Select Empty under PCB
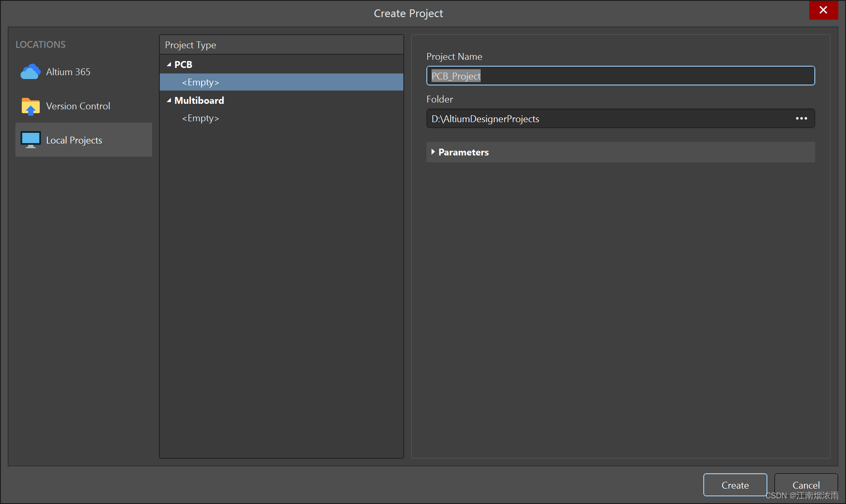 [282, 82]
